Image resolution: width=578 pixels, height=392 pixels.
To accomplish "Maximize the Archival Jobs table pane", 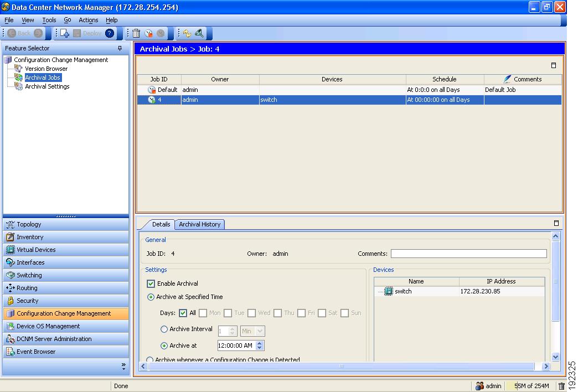I will [554, 65].
